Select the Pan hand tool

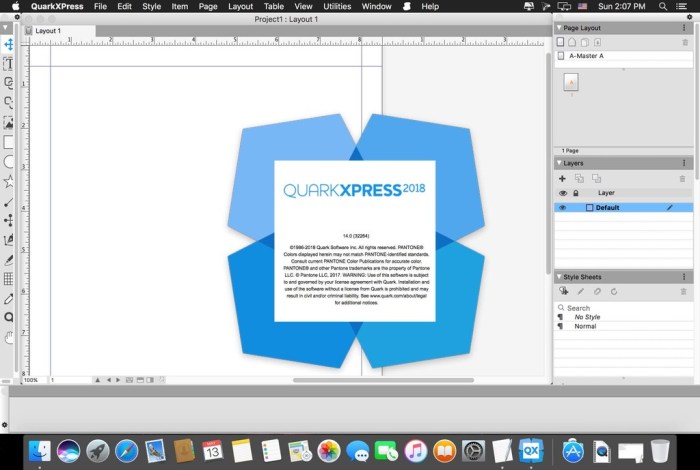click(x=9, y=338)
